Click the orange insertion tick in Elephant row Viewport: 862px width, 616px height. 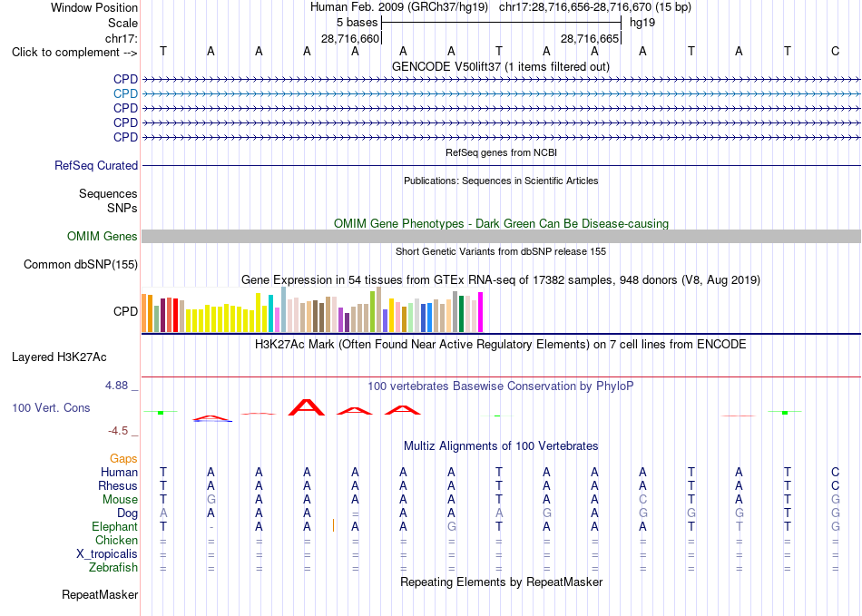(x=333, y=526)
